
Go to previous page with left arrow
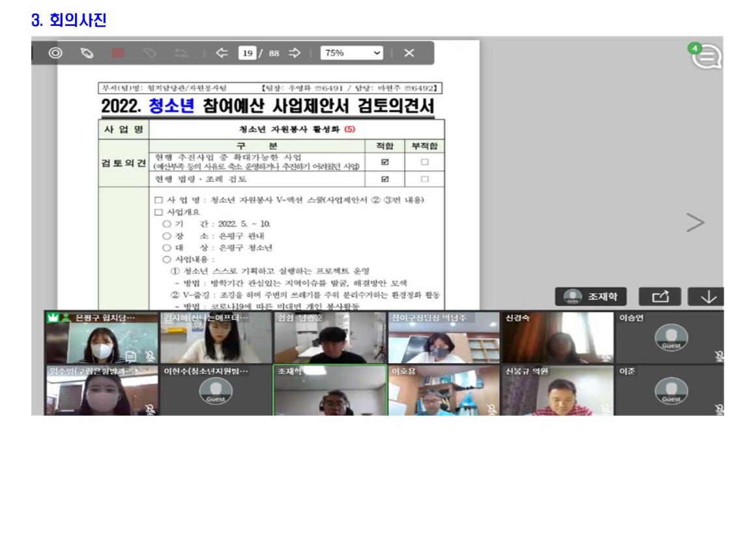(x=221, y=53)
